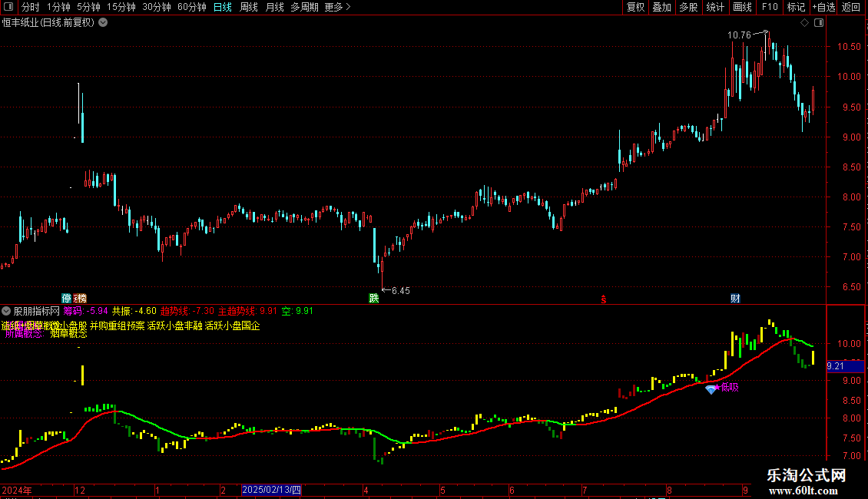868x499 pixels.
Task: Click the 返回 back button
Action: tap(851, 7)
